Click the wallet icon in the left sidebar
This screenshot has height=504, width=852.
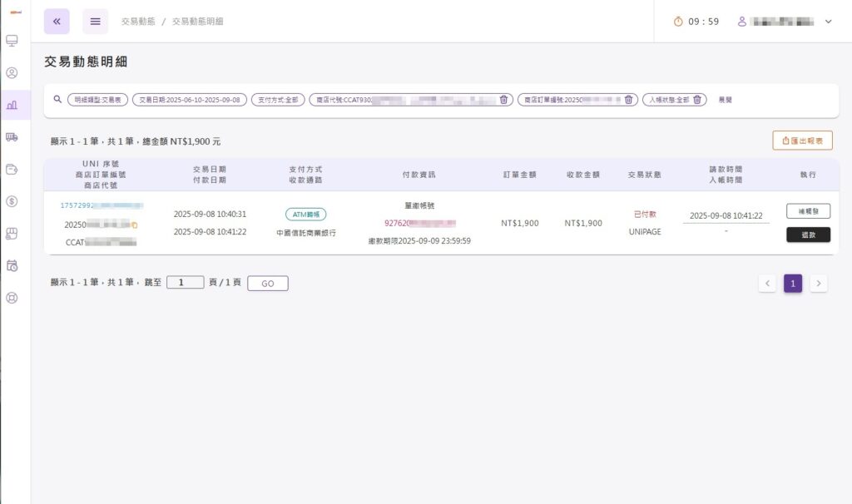click(11, 169)
